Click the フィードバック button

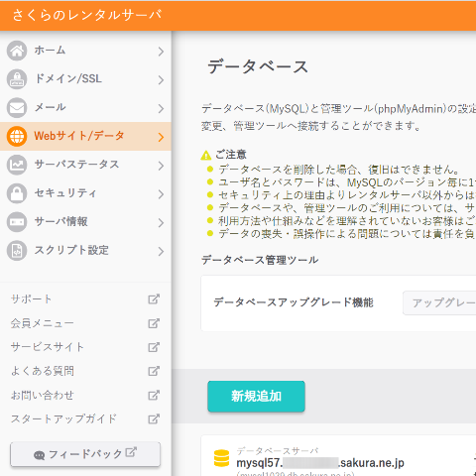click(85, 454)
